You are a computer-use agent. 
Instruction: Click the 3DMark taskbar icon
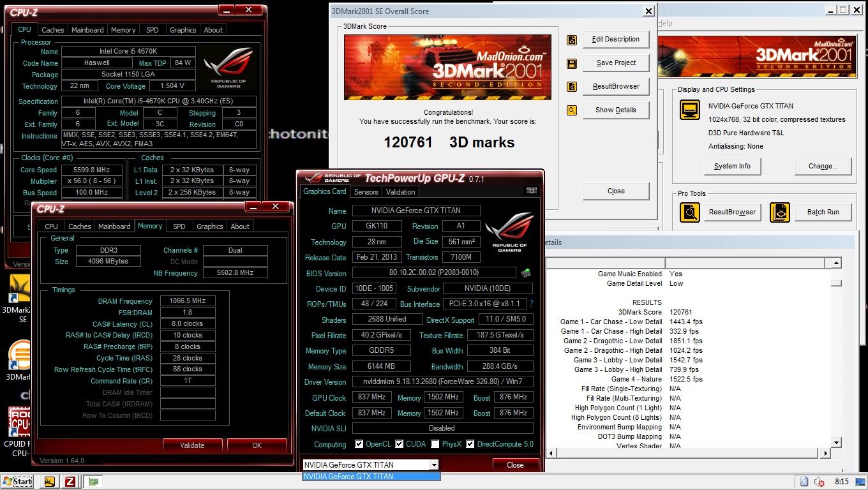[49, 482]
